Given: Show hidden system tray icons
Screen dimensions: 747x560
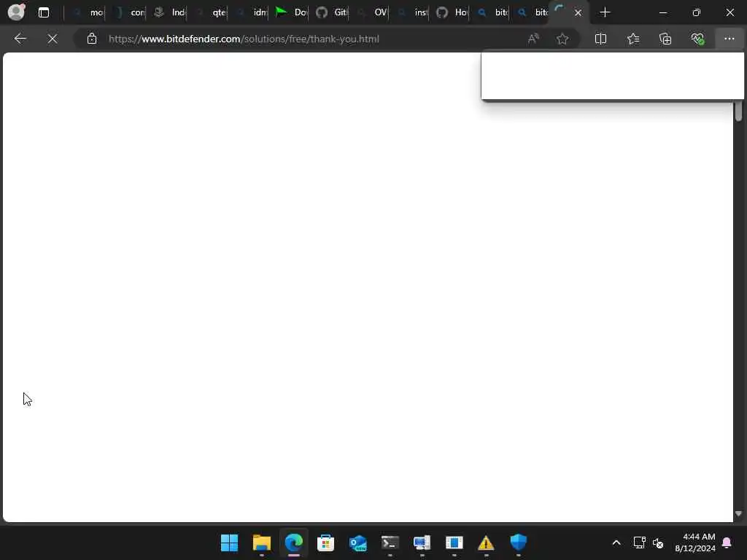Looking at the screenshot, I should [x=616, y=542].
